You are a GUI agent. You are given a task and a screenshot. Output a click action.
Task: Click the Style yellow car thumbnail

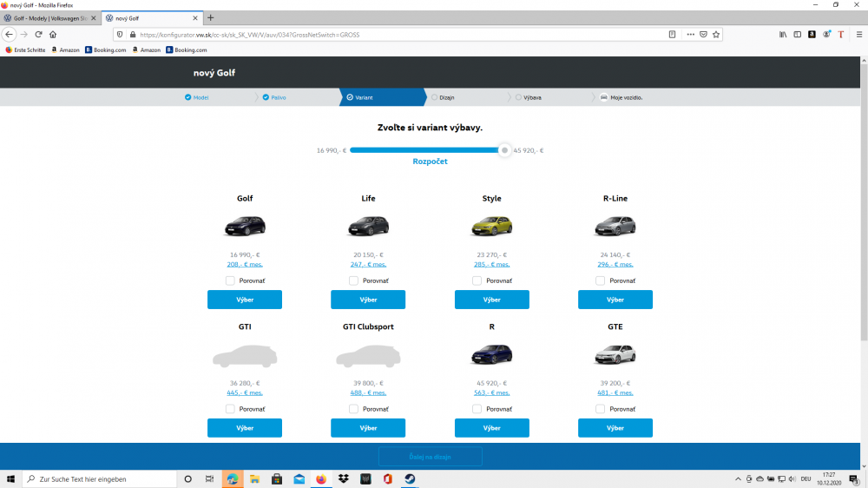click(x=491, y=226)
